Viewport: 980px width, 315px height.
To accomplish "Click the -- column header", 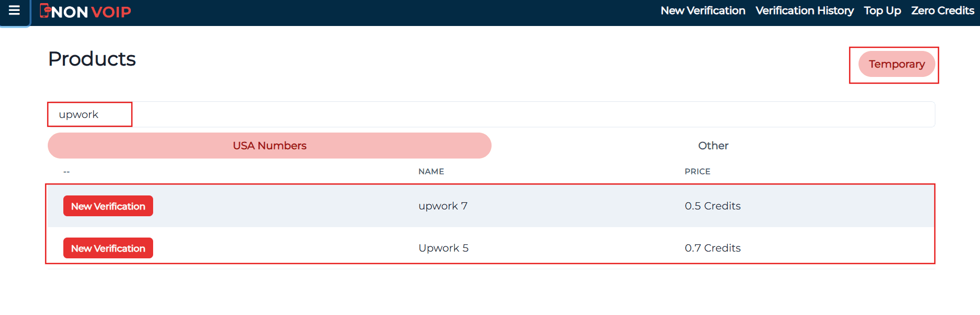I will tap(65, 172).
